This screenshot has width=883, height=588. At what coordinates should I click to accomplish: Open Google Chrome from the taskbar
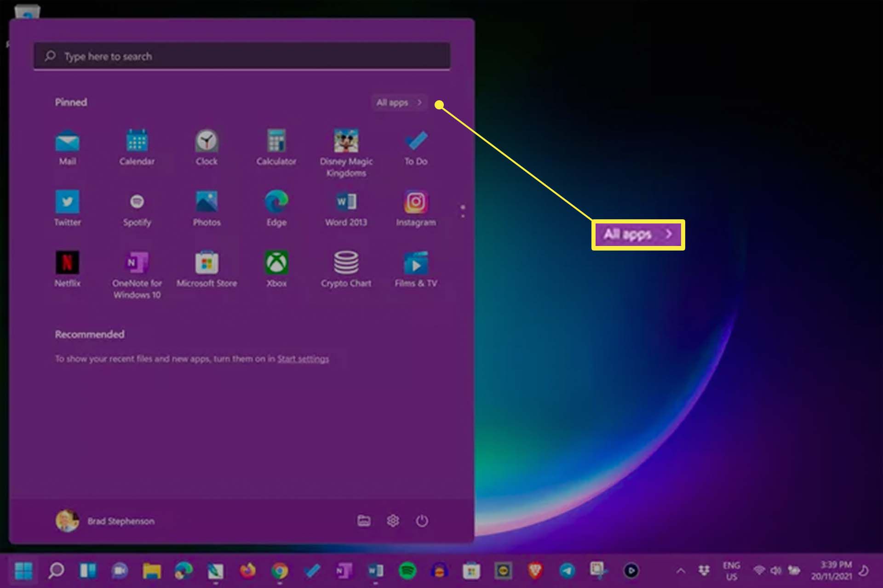(279, 571)
